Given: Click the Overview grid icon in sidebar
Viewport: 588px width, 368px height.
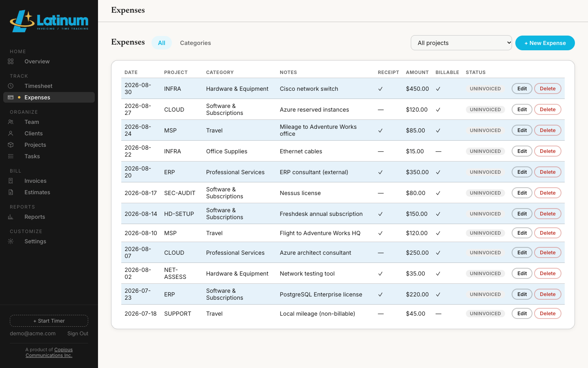Looking at the screenshot, I should 11,61.
